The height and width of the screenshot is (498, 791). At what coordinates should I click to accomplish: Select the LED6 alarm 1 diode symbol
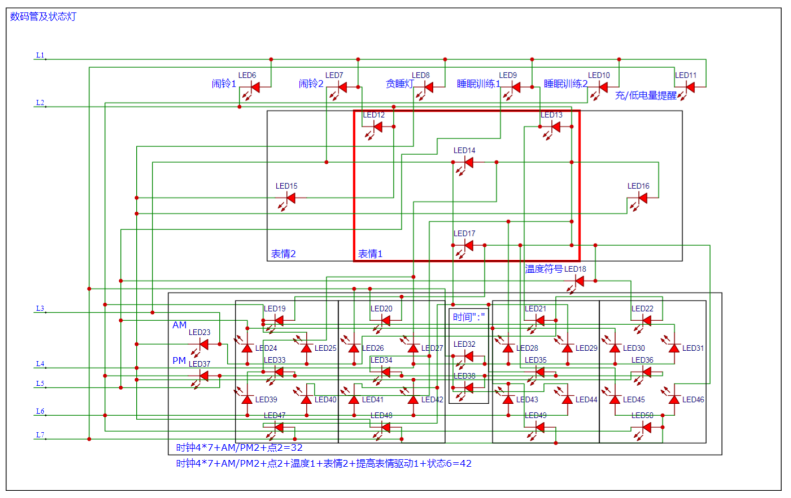pos(251,89)
